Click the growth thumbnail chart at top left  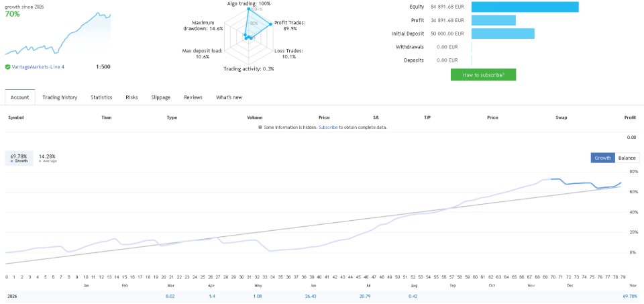click(x=58, y=34)
